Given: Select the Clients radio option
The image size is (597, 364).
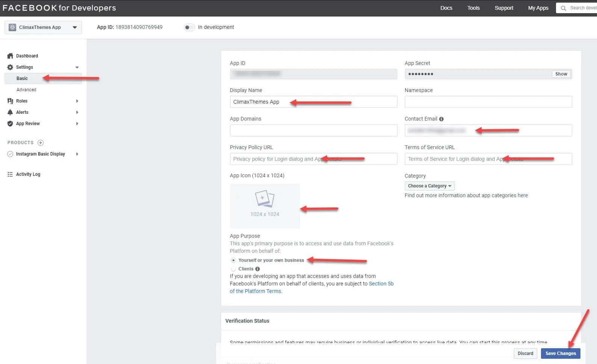Looking at the screenshot, I should [233, 269].
